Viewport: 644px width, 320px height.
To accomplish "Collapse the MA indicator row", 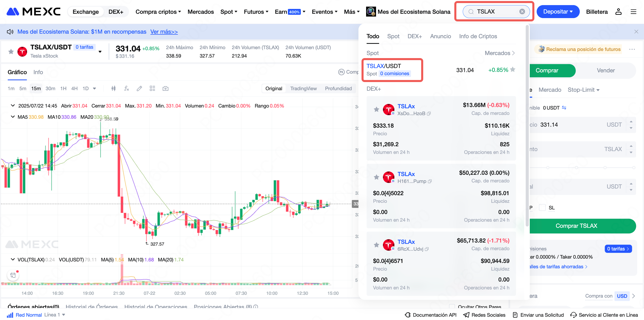I will [12, 117].
